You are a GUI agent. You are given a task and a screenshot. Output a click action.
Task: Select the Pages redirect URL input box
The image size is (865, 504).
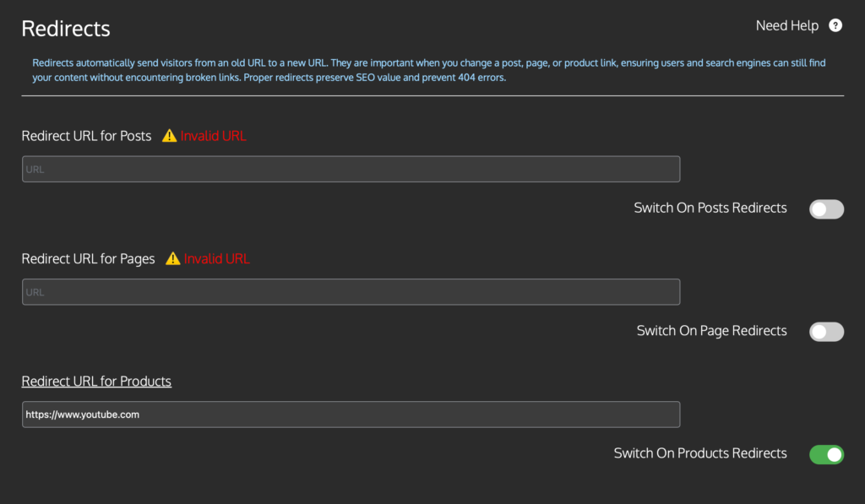(351, 291)
